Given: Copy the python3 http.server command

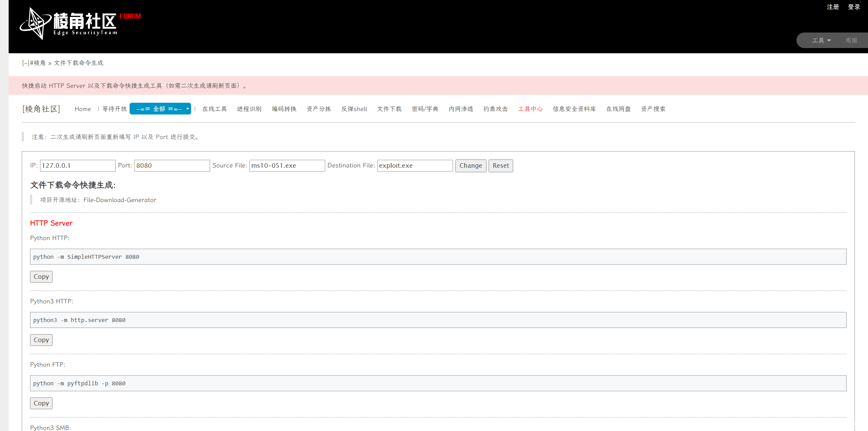Looking at the screenshot, I should tap(41, 340).
